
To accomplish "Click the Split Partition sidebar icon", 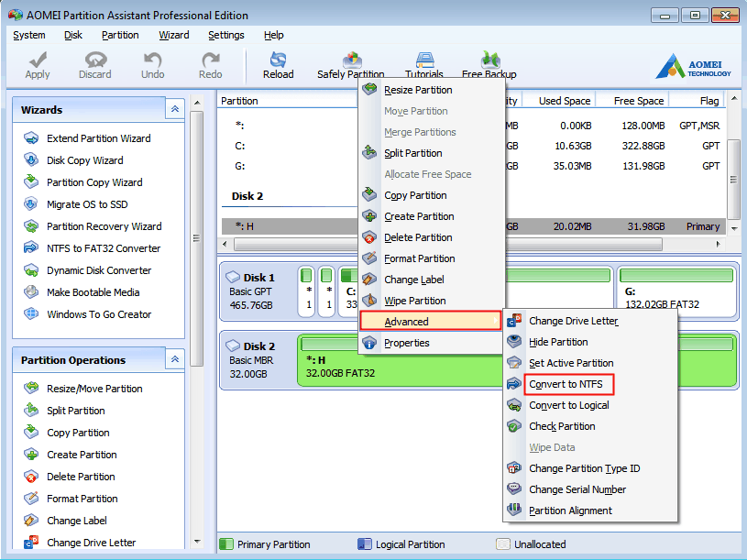I will click(x=31, y=411).
